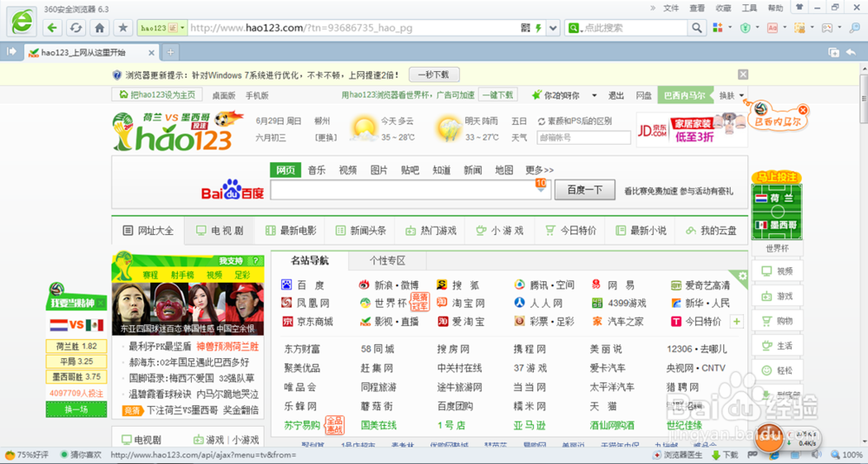This screenshot has height=464, width=868.
Task: Click the 100% zoom level indicator
Action: tap(847, 455)
